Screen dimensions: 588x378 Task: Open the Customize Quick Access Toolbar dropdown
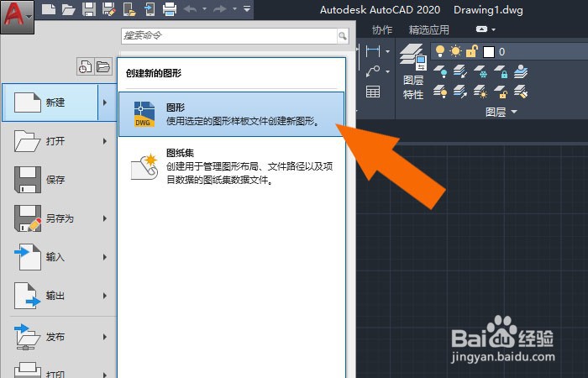coord(247,8)
